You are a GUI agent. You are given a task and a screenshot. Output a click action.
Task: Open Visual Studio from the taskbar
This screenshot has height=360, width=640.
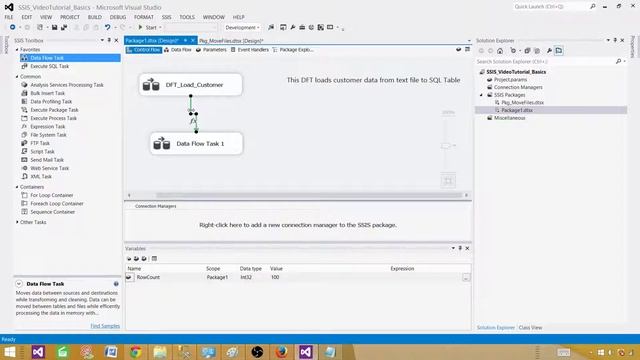306,352
